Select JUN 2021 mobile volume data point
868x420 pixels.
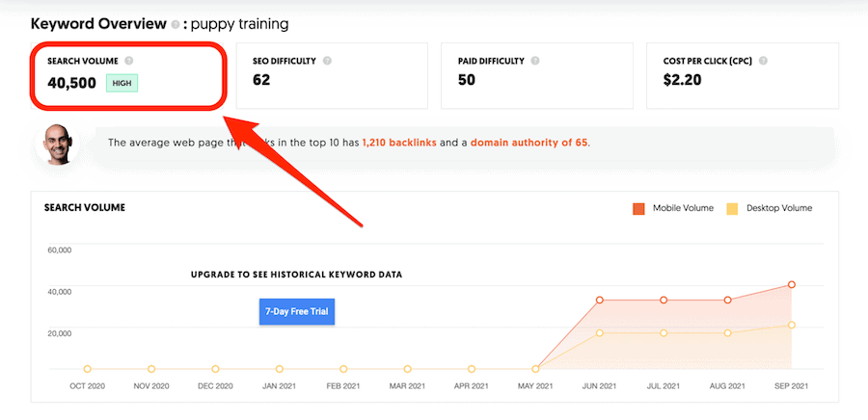[600, 301]
